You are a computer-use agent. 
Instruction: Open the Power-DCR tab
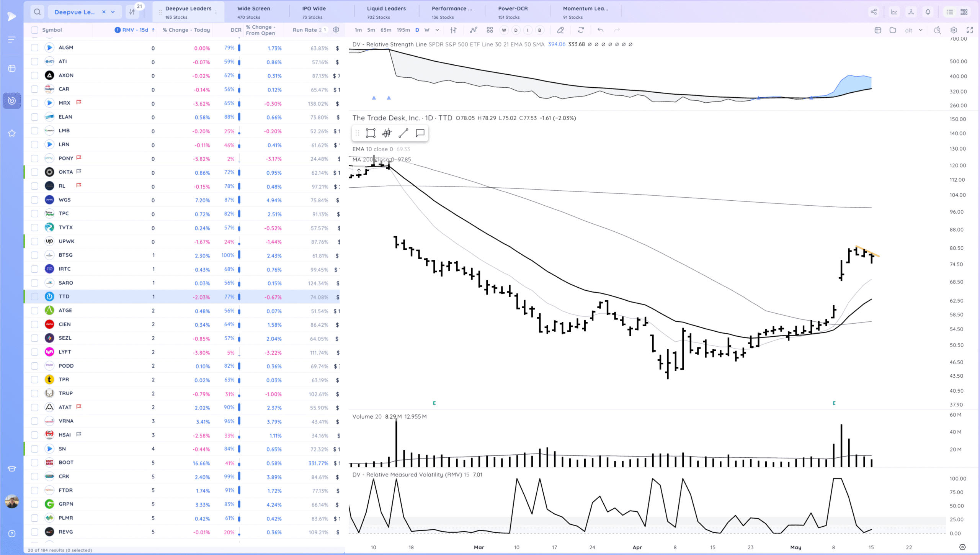[x=513, y=12]
